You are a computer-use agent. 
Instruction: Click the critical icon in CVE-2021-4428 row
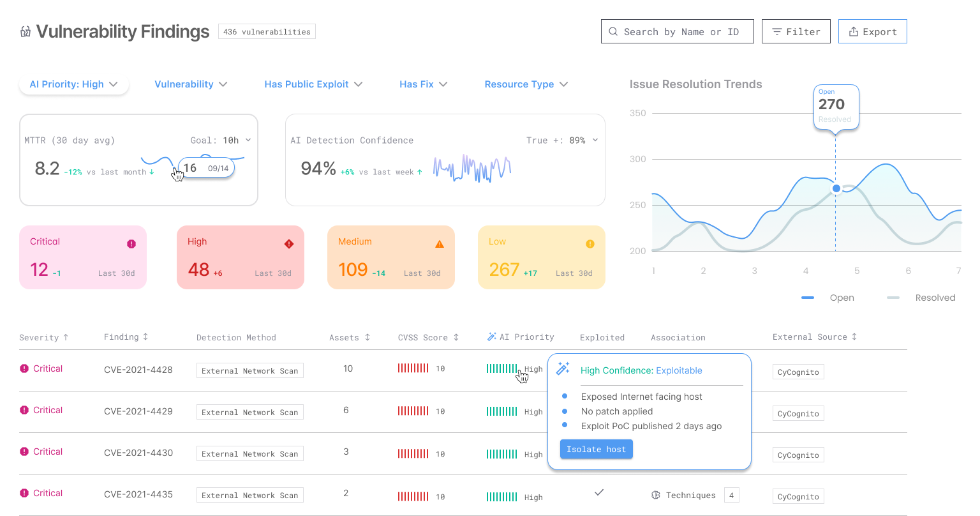[24, 368]
